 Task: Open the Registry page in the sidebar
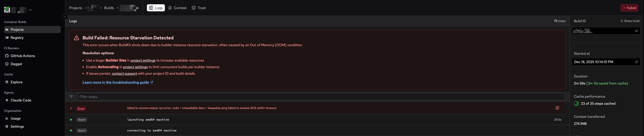click(17, 38)
